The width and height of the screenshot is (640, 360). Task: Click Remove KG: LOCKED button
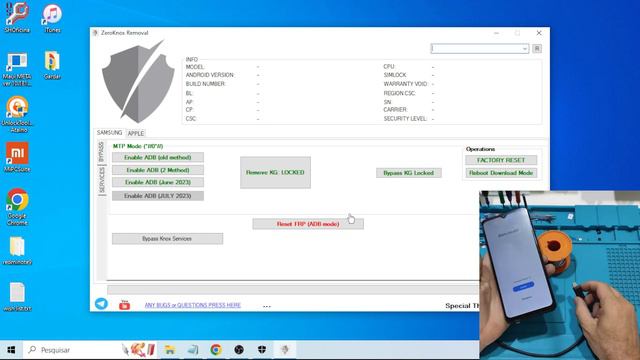pyautogui.click(x=275, y=172)
